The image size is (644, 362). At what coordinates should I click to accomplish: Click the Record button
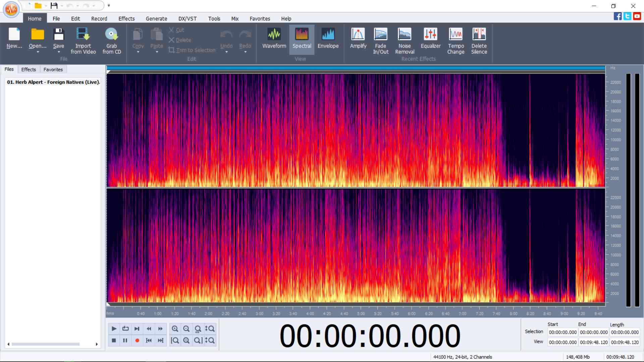point(137,341)
